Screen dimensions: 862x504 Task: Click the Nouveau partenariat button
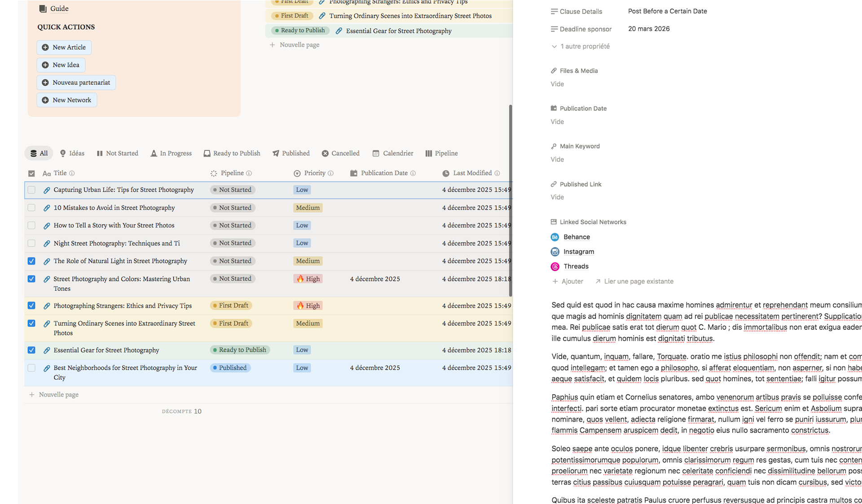tap(76, 83)
